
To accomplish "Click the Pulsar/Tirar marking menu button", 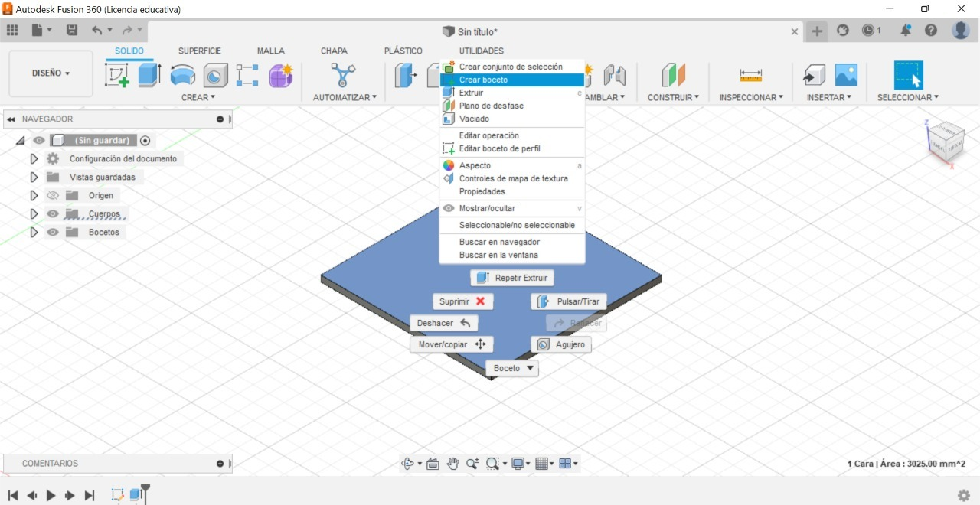I will [x=569, y=301].
